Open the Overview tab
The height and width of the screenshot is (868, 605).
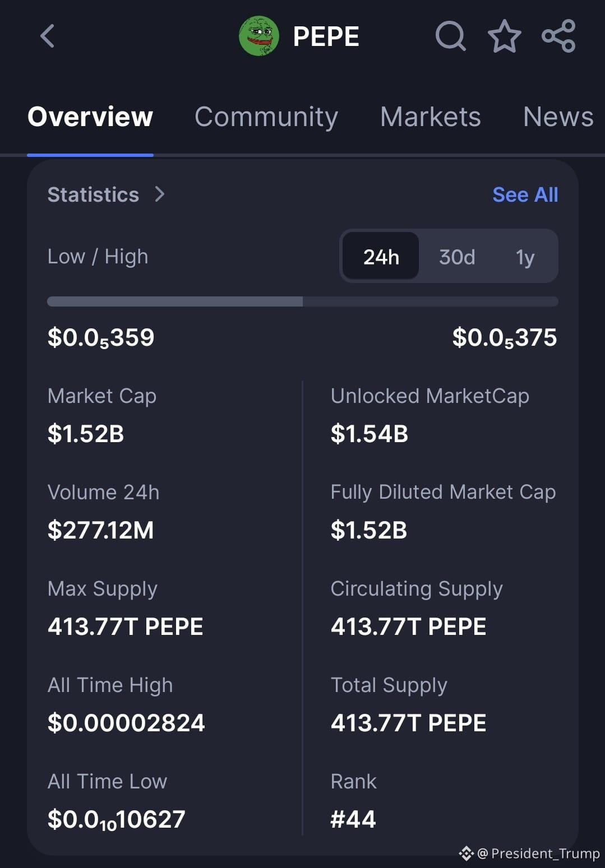[90, 117]
